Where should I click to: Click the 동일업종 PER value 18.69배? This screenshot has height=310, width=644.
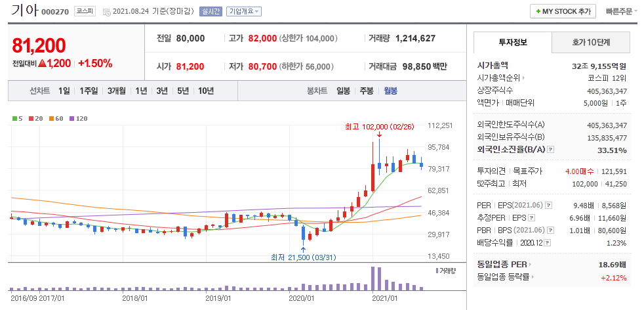(613, 265)
